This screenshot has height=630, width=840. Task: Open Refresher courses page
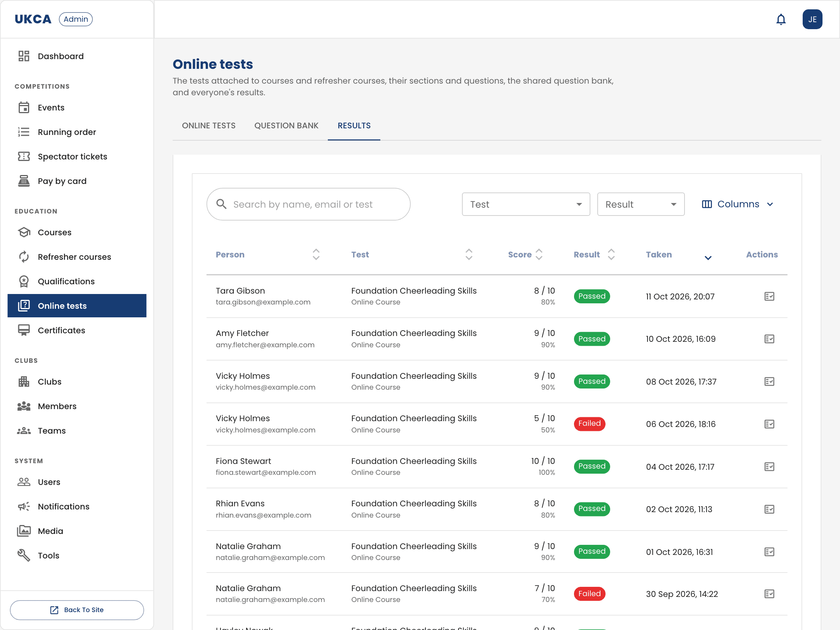(77, 257)
